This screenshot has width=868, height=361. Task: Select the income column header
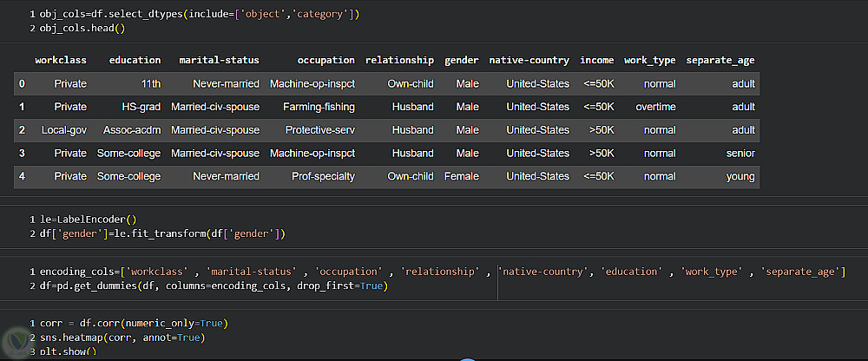click(x=596, y=61)
